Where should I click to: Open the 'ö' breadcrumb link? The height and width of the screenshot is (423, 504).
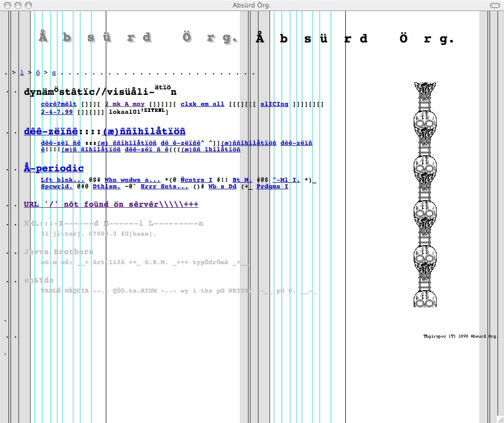tap(38, 72)
